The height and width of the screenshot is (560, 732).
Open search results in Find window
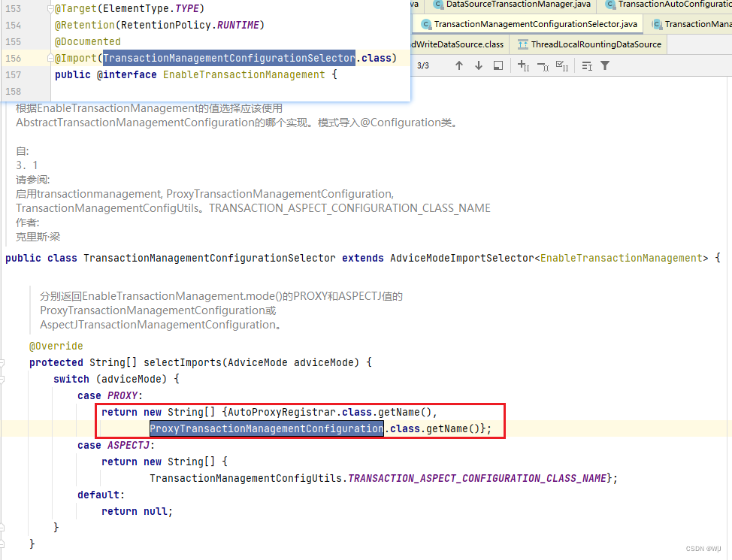pyautogui.click(x=498, y=66)
